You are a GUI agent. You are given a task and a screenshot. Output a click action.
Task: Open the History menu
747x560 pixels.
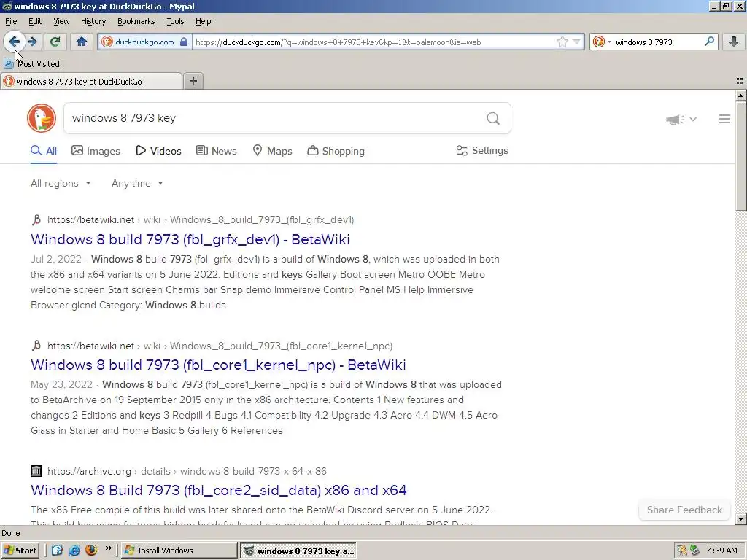click(93, 21)
